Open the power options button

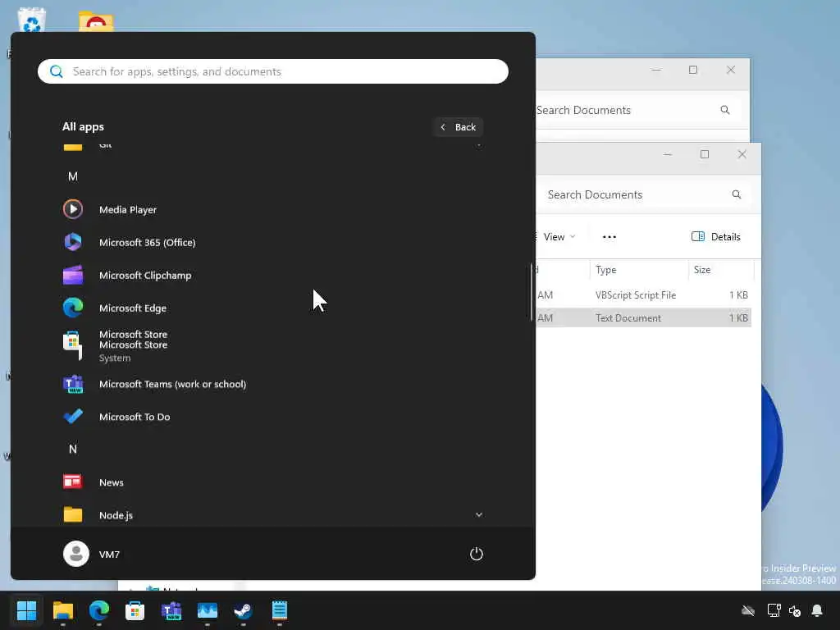pos(477,554)
